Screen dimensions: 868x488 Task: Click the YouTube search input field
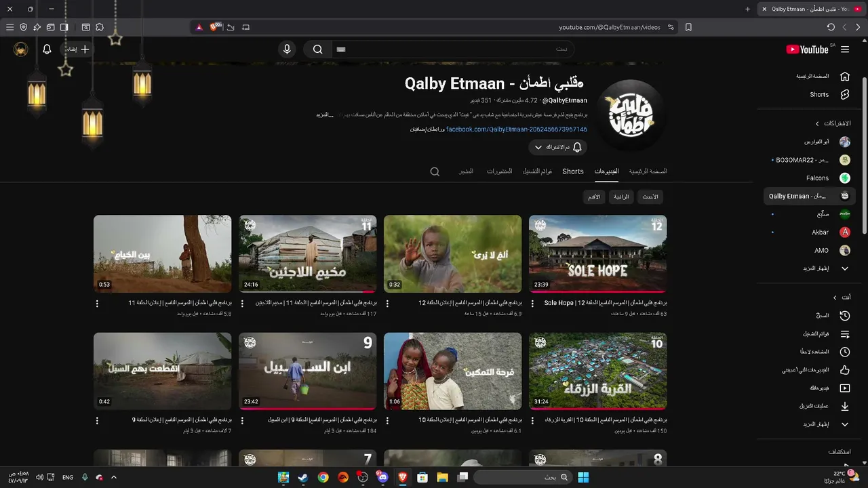[x=452, y=49]
